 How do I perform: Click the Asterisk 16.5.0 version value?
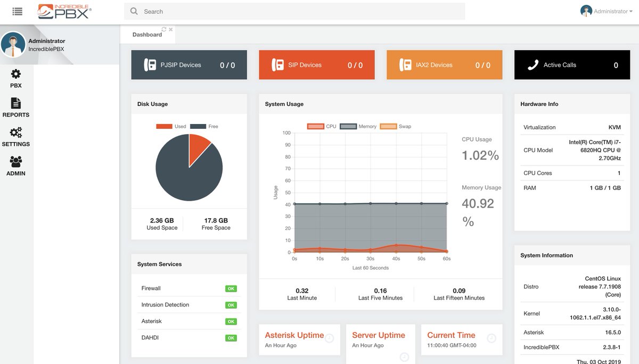click(613, 332)
